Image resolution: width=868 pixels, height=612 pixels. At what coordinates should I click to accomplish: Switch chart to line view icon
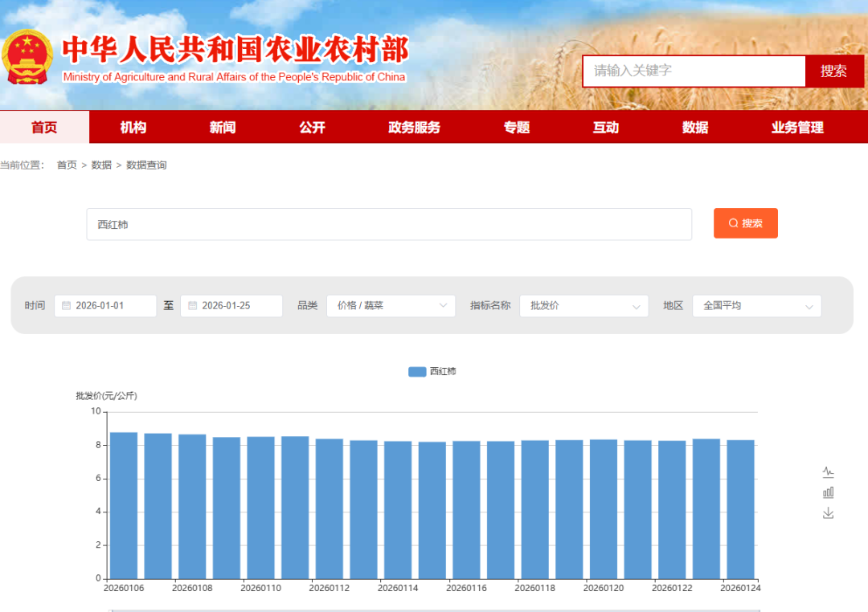pos(828,472)
